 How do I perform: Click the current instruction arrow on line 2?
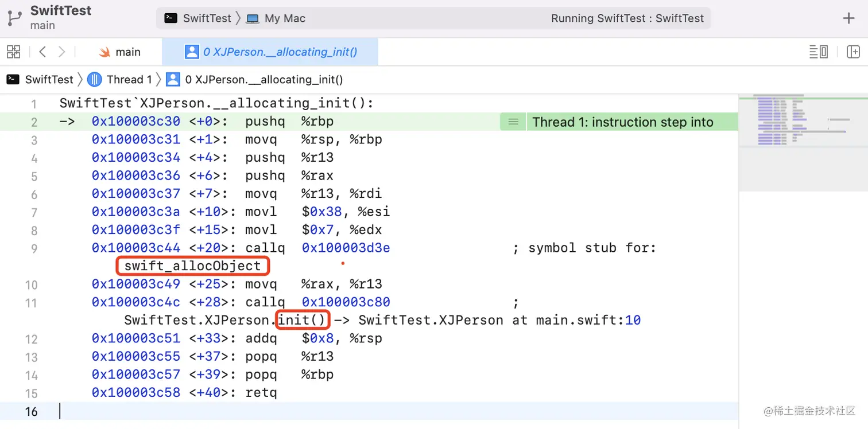[67, 122]
